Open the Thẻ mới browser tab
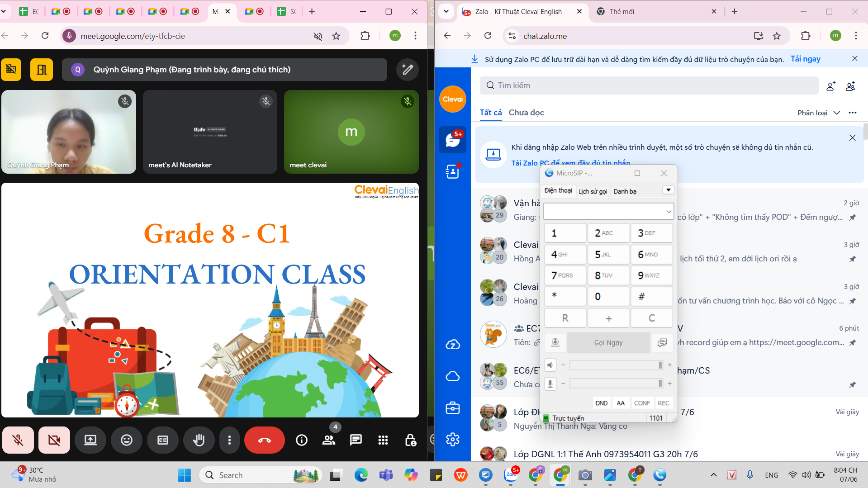868x488 pixels. pyautogui.click(x=655, y=11)
